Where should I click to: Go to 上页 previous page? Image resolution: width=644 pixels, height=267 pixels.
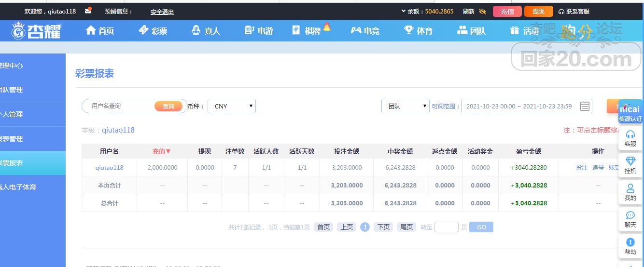coord(347,227)
